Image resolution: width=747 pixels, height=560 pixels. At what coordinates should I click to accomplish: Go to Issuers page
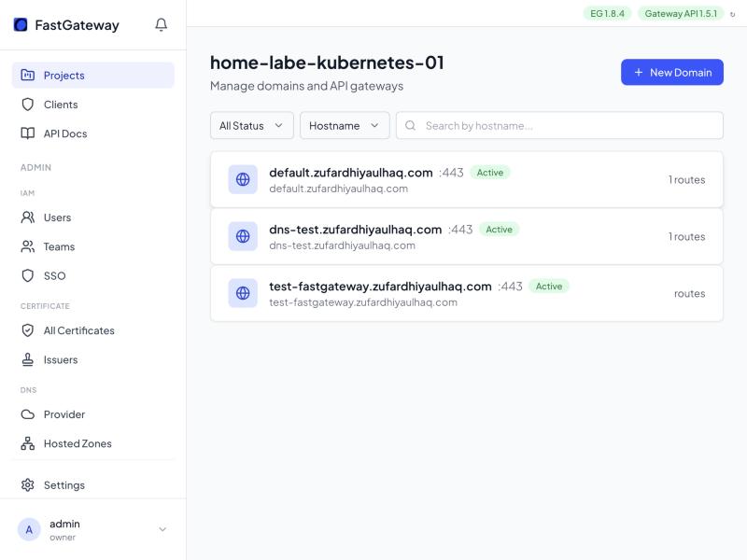point(92,359)
